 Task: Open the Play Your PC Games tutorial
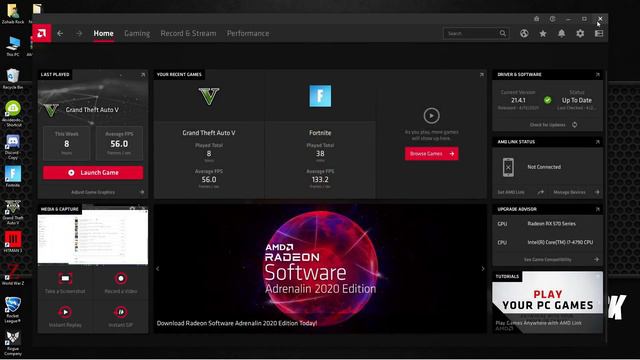coord(547,302)
